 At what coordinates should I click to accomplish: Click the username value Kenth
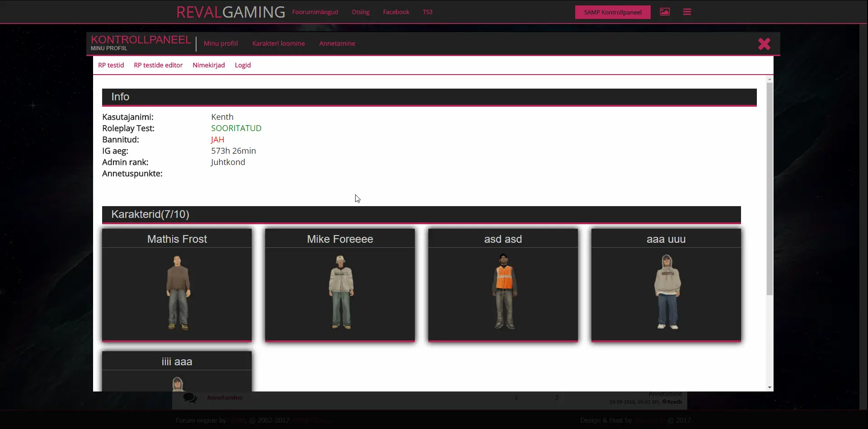222,117
